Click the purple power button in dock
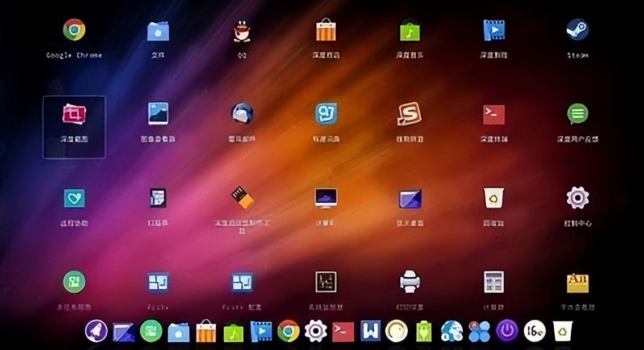 [507, 331]
